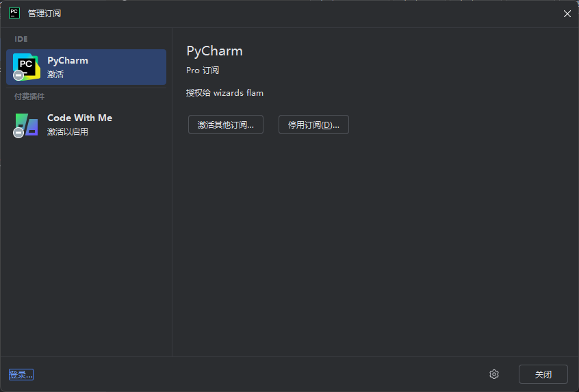Click the 激活以启用 status under Code With Me
The width and height of the screenshot is (579, 392).
(68, 131)
